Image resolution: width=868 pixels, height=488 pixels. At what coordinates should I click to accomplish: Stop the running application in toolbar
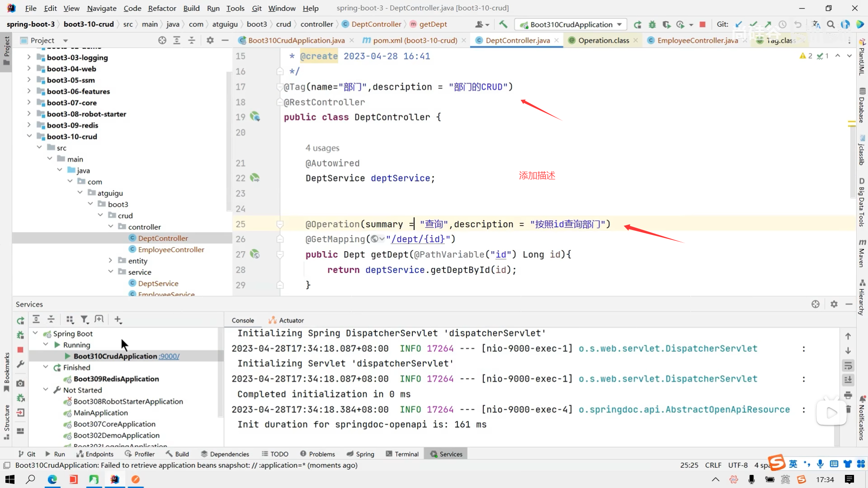click(703, 24)
